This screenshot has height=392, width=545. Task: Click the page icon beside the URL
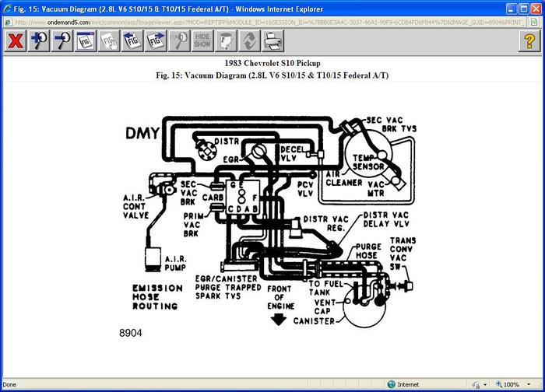point(9,23)
